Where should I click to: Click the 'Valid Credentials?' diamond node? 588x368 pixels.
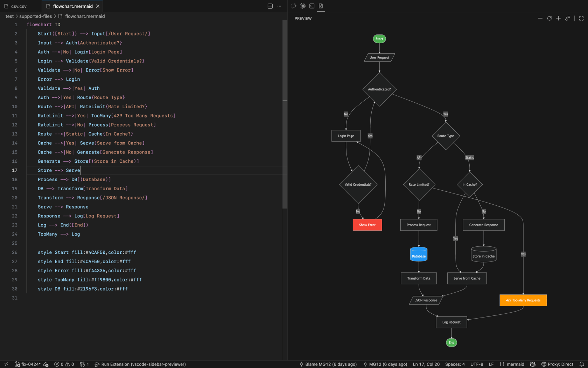tap(358, 185)
